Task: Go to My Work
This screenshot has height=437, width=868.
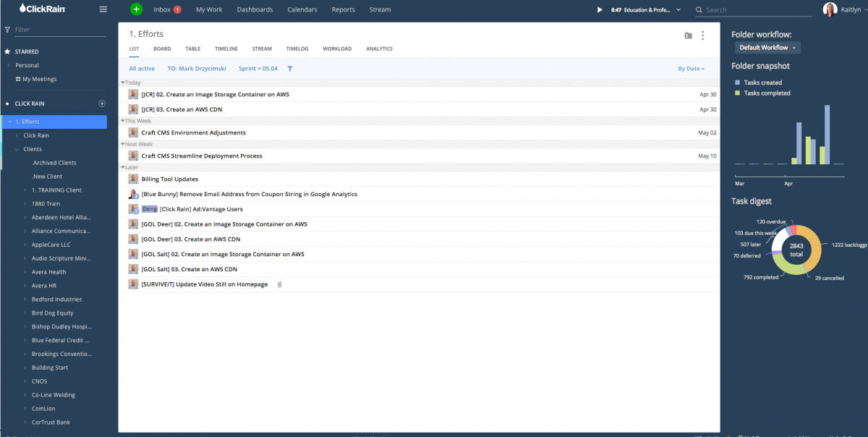Action: (209, 10)
